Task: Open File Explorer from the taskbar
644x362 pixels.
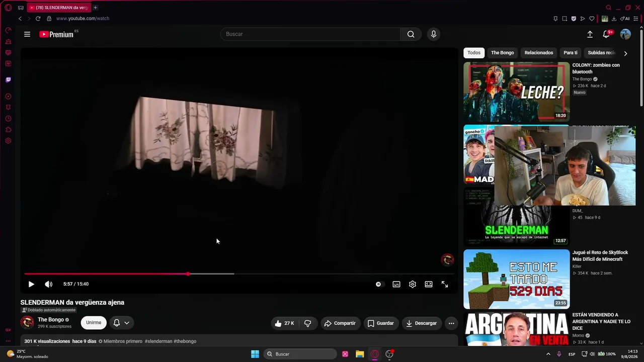Action: [x=360, y=354]
